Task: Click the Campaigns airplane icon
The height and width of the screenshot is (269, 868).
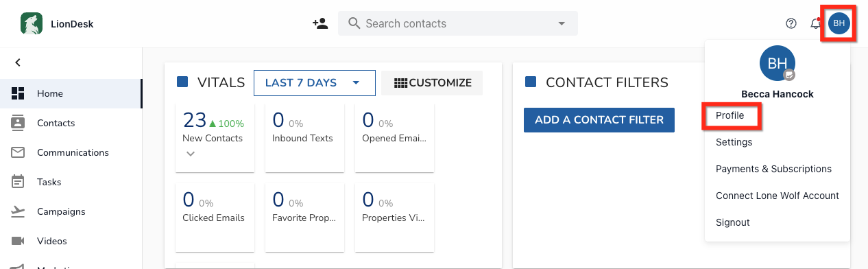Action: (18, 211)
